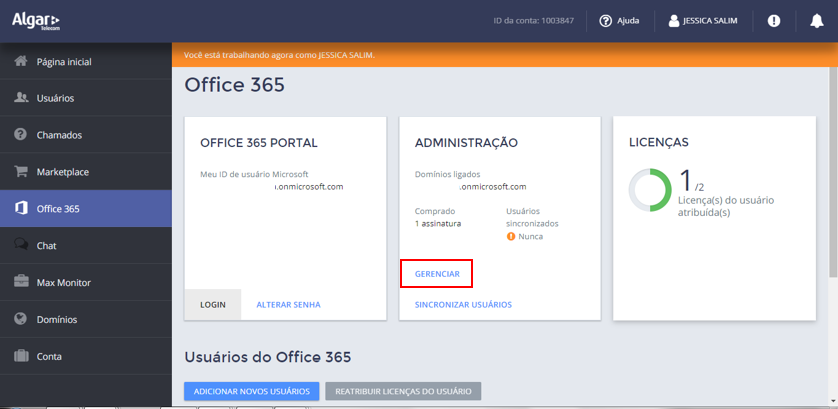Click the Algar Telecom logo
Image resolution: width=838 pixels, height=409 pixels.
click(37, 20)
